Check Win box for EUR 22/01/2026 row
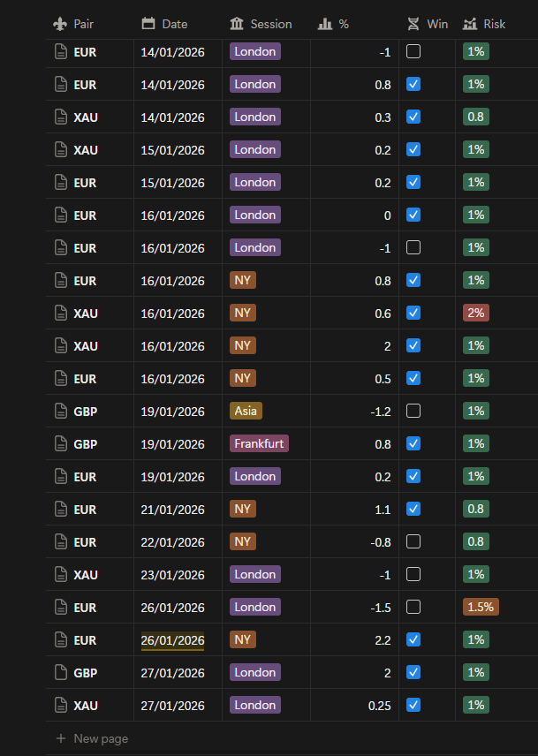Screen dimensions: 538x756 413,541
